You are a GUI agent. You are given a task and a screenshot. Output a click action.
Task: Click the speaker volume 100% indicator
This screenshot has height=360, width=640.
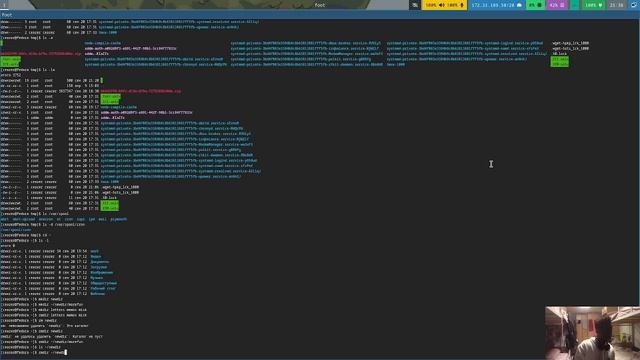[435, 5]
